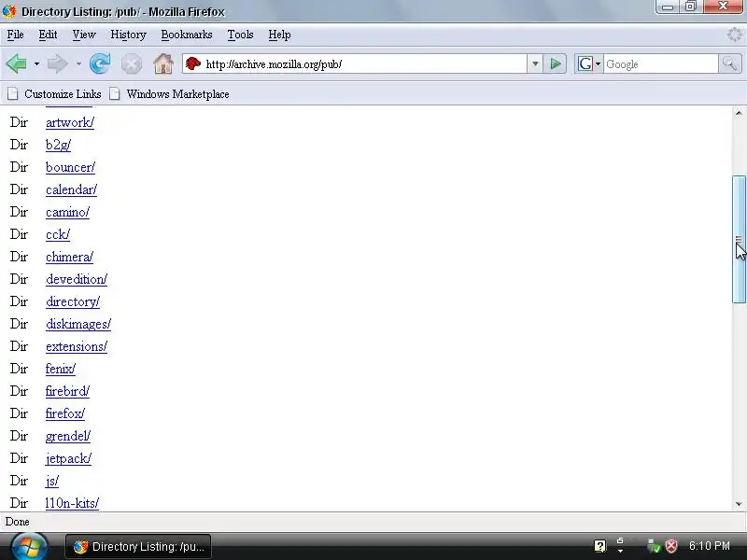Image resolution: width=747 pixels, height=560 pixels.
Task: Click the green Go button
Action: pyautogui.click(x=555, y=63)
